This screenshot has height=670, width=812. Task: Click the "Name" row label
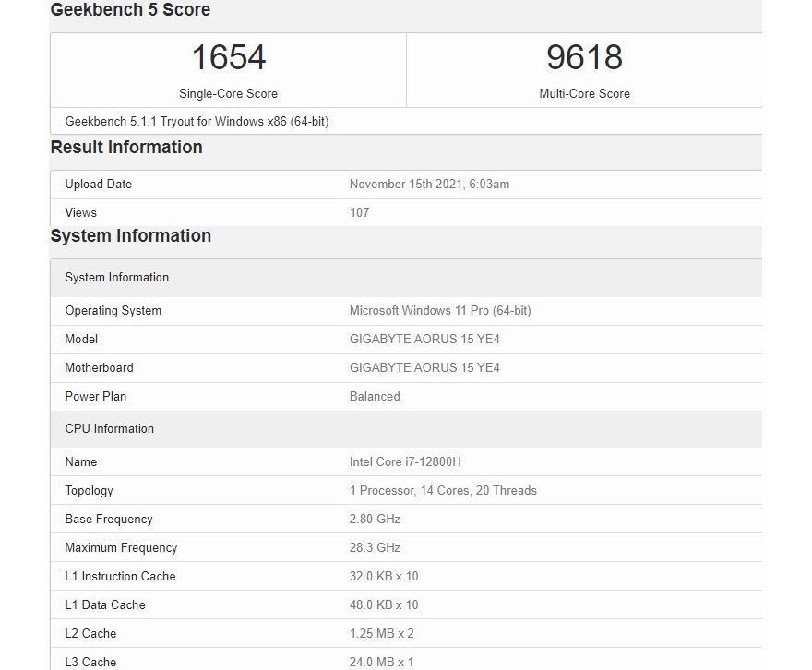click(81, 461)
